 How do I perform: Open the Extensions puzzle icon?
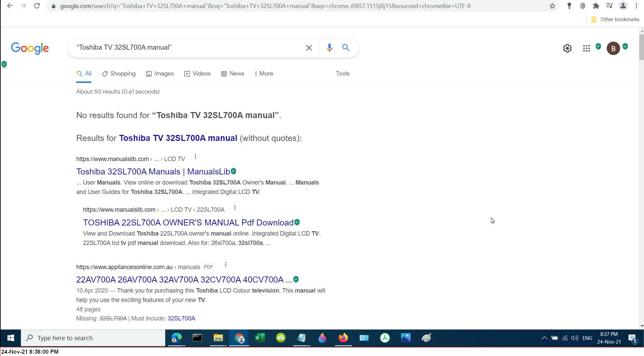coord(596,6)
